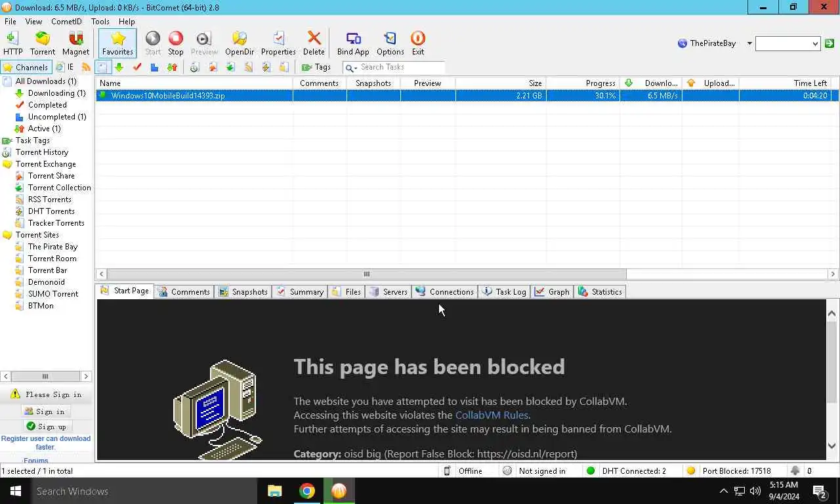Click the DHT Torrents toolbar icon
840x504 pixels.
266,67
